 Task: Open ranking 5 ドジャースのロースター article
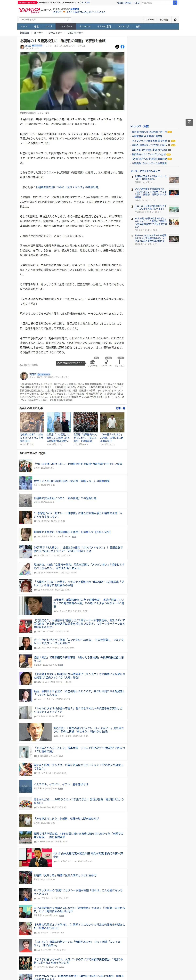coord(151,238)
